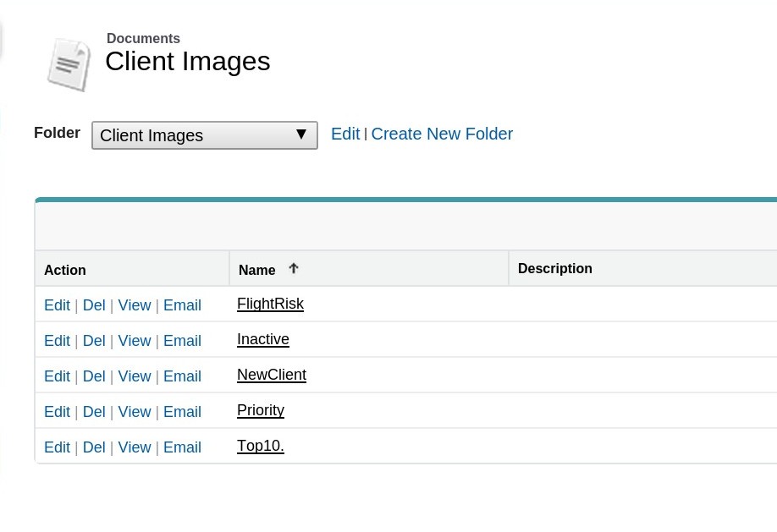The width and height of the screenshot is (777, 532).
Task: Click the Edit link next to Folder dropdown
Action: coord(345,134)
